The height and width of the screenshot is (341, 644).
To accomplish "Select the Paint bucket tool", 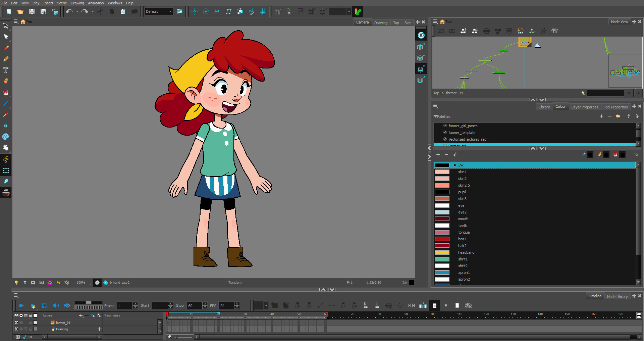I will pyautogui.click(x=6, y=92).
